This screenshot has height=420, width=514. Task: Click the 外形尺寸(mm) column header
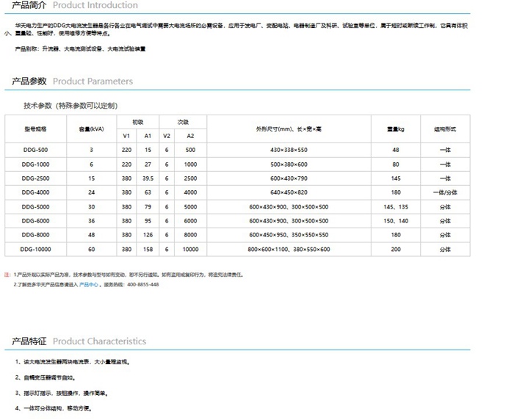click(289, 128)
